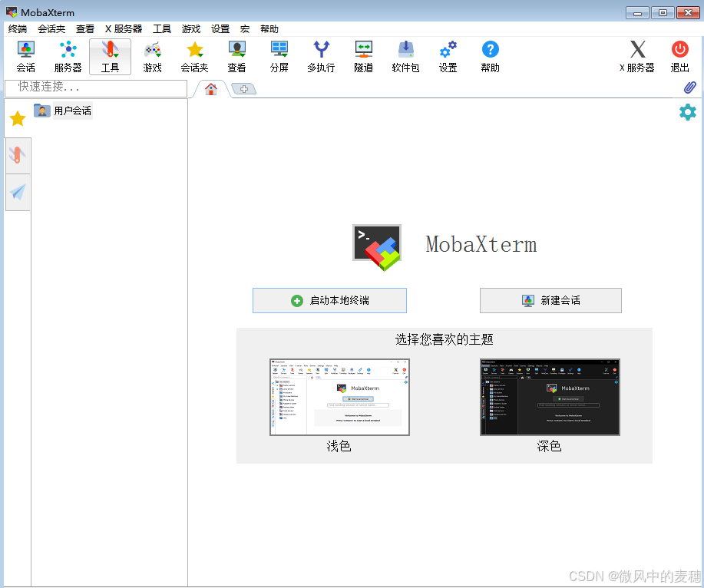
Task: Click the 游戏 (Games) toolbar icon
Action: pos(152,55)
